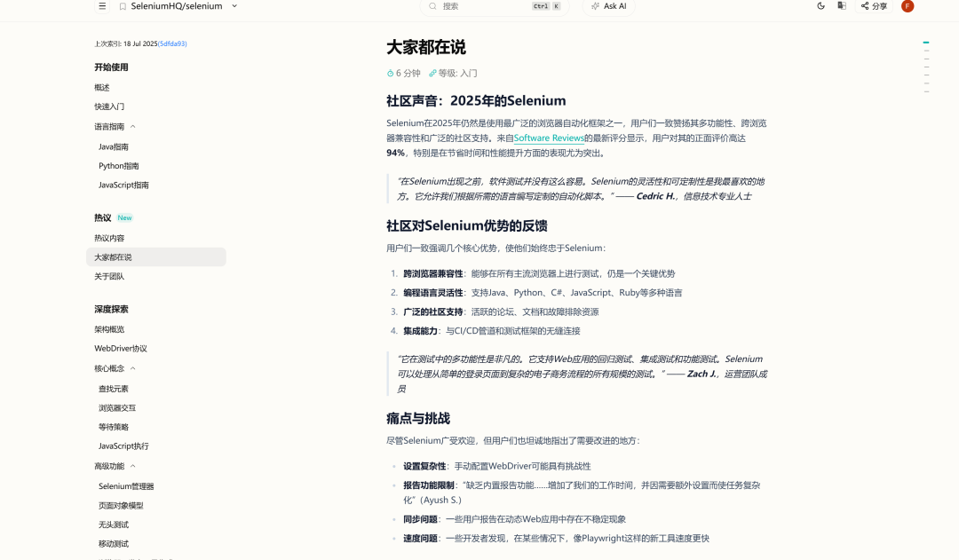Image resolution: width=959 pixels, height=560 pixels.
Task: Open 关于团队 page
Action: (109, 276)
